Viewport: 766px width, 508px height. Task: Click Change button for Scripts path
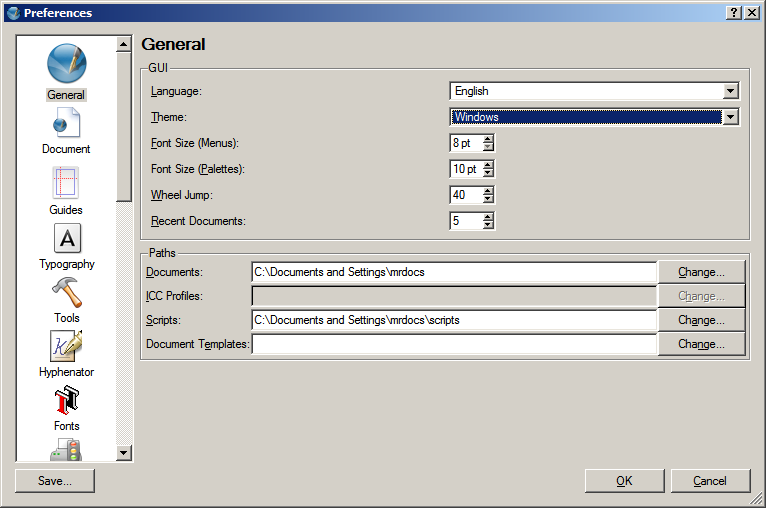(x=701, y=320)
